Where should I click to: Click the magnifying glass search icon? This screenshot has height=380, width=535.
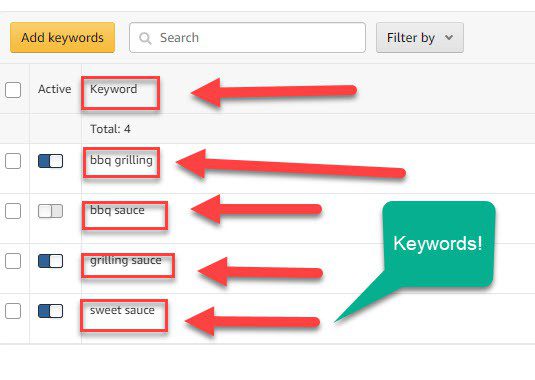(145, 38)
